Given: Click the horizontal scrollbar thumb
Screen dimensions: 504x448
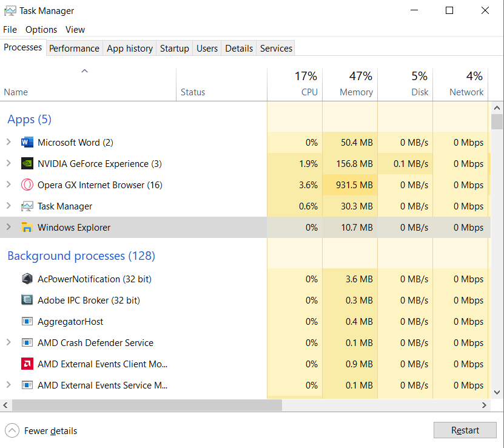Looking at the screenshot, I should [x=147, y=406].
